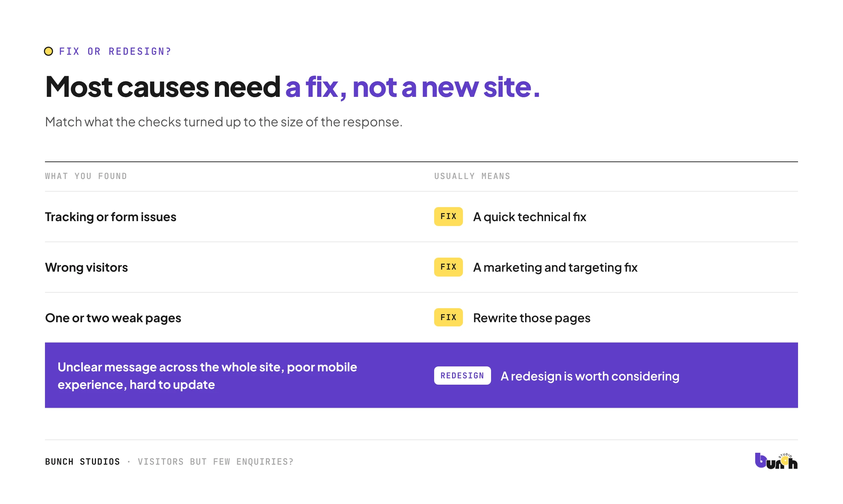Click the white REDESIGN badge
The width and height of the screenshot is (843, 504).
point(462,376)
